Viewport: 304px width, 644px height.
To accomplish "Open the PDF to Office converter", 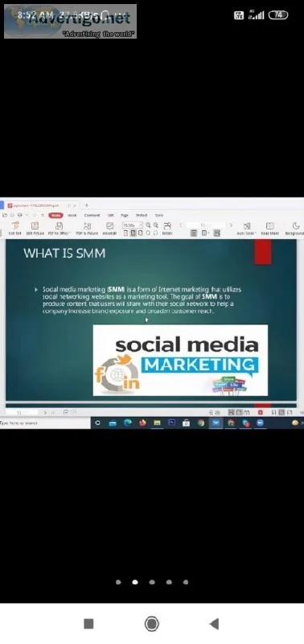I will [60, 229].
